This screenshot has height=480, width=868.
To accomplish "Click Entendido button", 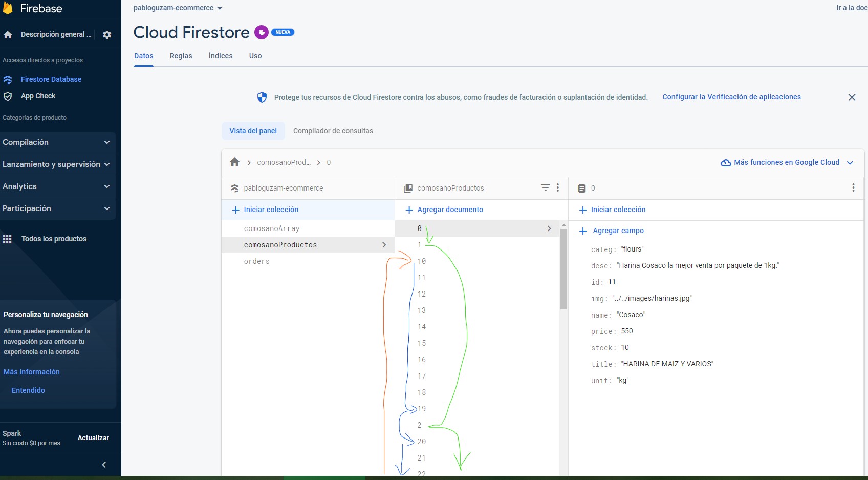I will tap(29, 390).
